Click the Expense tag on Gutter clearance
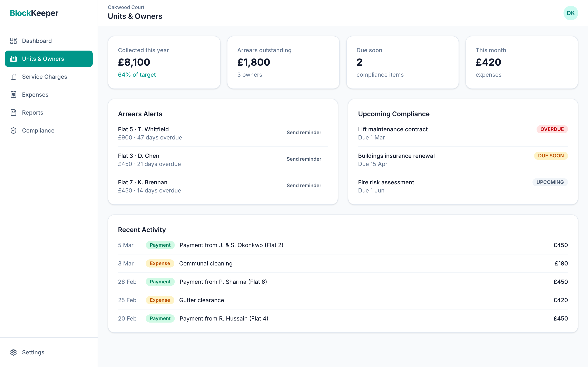The height and width of the screenshot is (367, 588). pos(160,300)
